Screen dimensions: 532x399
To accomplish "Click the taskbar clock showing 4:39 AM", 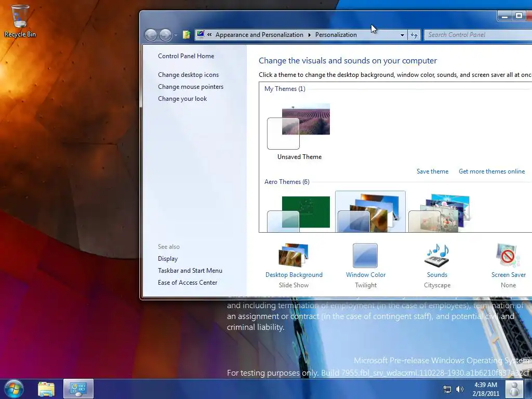I will (x=486, y=389).
